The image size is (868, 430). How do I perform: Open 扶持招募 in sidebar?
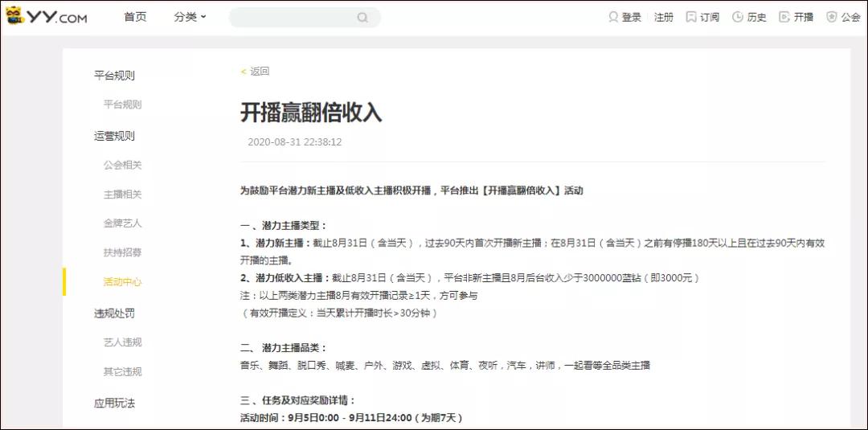122,252
